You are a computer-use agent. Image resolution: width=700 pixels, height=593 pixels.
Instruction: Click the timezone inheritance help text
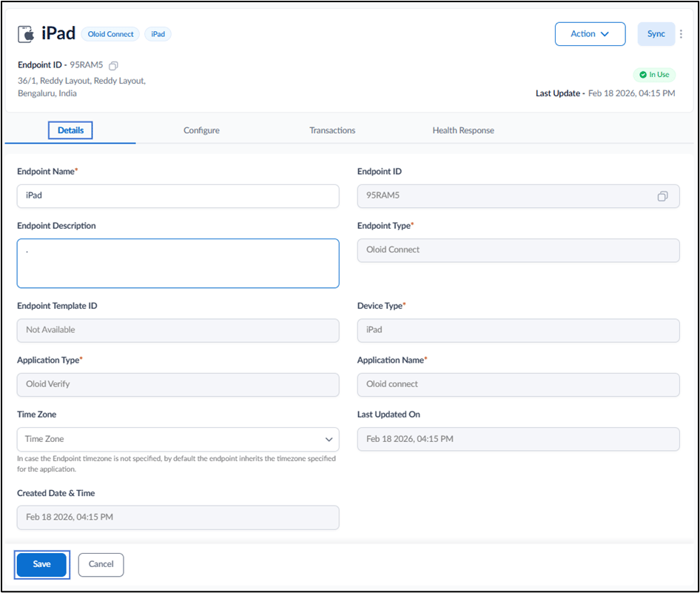tap(176, 464)
